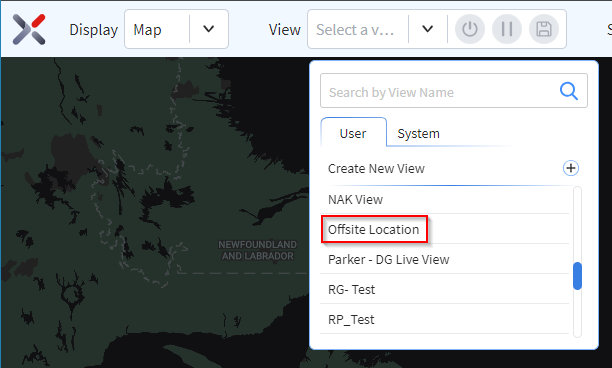This screenshot has width=612, height=368.
Task: Open the Display Map dropdown arrow
Action: [x=209, y=29]
